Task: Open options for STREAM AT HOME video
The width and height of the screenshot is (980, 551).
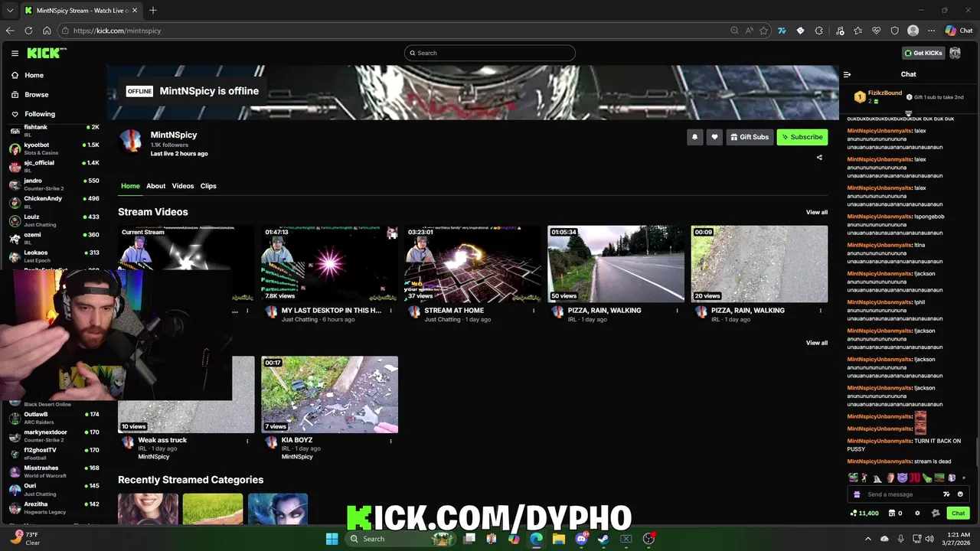Action: (x=534, y=311)
